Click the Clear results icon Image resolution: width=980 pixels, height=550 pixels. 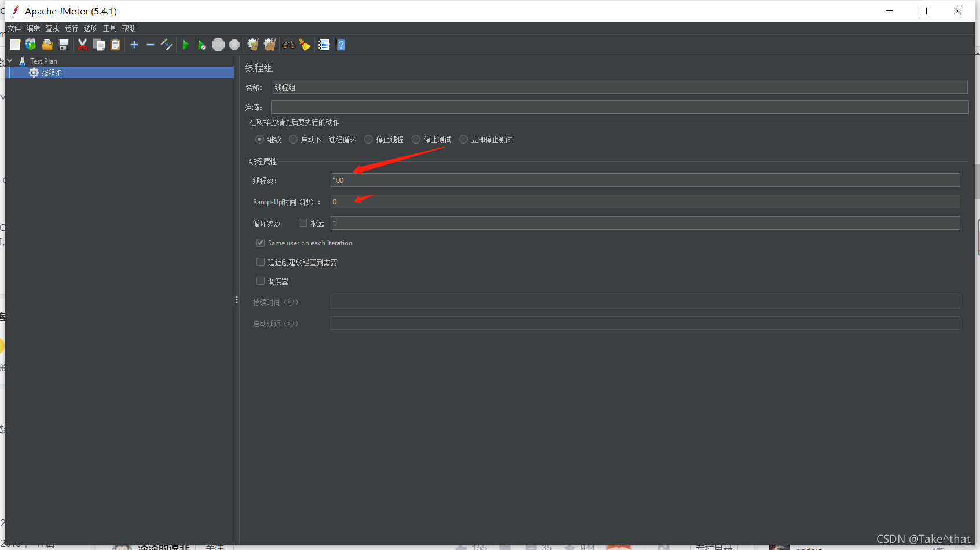pyautogui.click(x=253, y=45)
